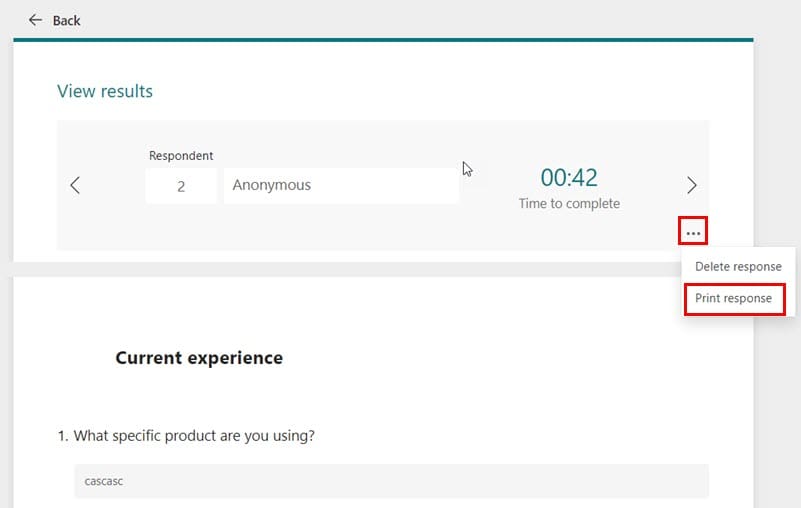Click the teal bar above the results card

click(383, 39)
